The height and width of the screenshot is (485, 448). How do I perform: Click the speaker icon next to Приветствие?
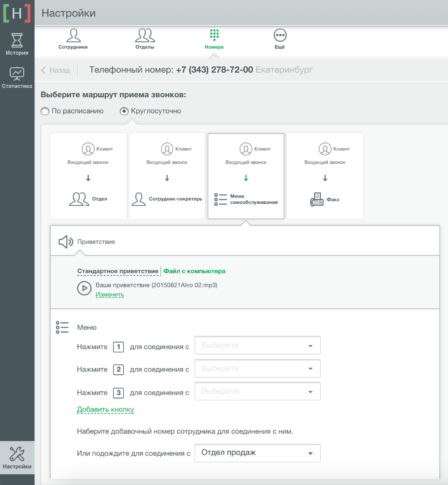click(x=66, y=242)
